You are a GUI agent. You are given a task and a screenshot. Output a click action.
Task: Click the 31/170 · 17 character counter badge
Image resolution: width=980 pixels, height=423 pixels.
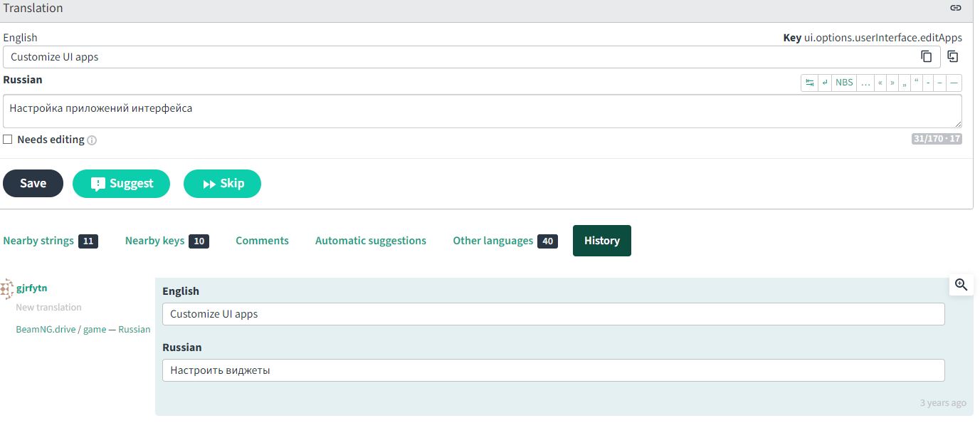[937, 139]
